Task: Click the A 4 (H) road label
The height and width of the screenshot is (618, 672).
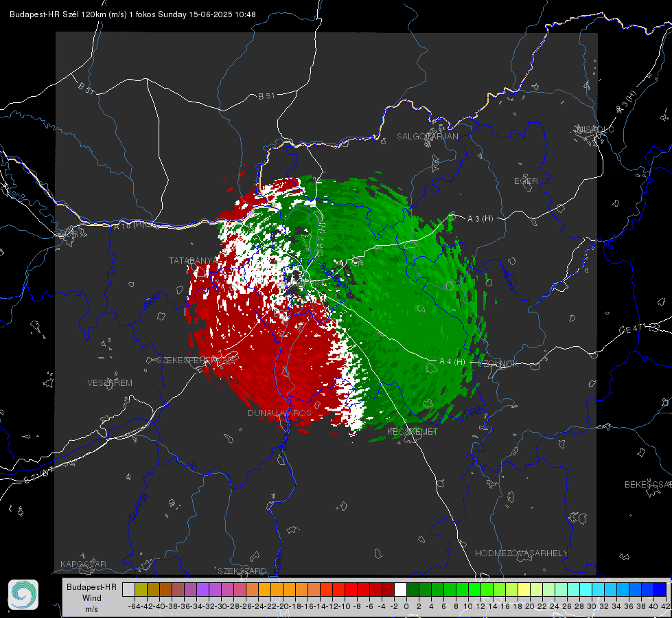Action: pyautogui.click(x=452, y=361)
